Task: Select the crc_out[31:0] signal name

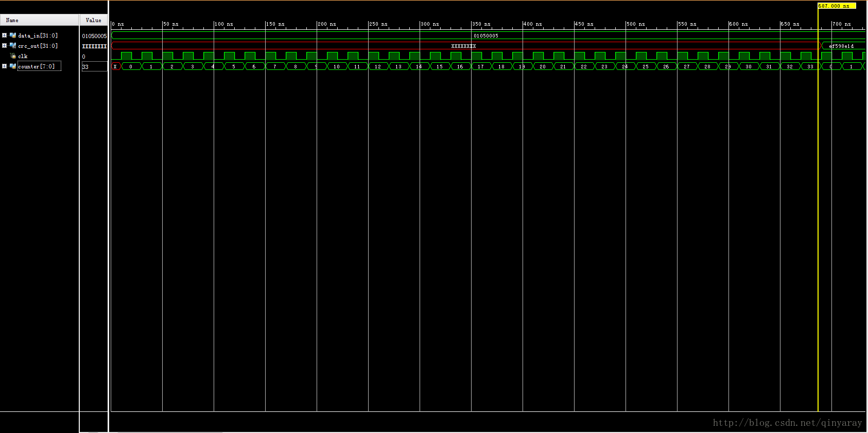Action: tap(38, 46)
